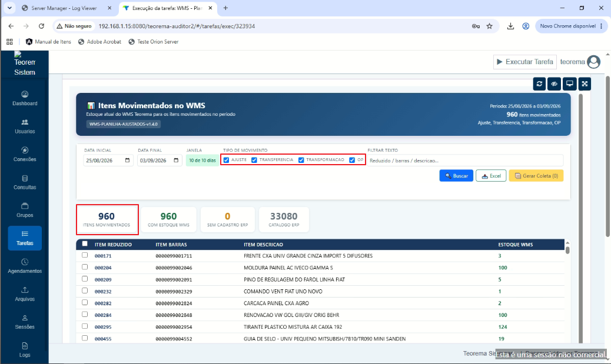Open Grupos in the sidebar
Screen dimensions: 611x364
[x=25, y=210]
